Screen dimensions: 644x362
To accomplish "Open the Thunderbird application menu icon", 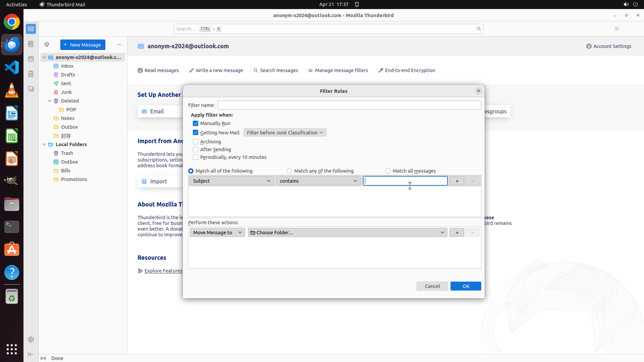I will 616,29.
